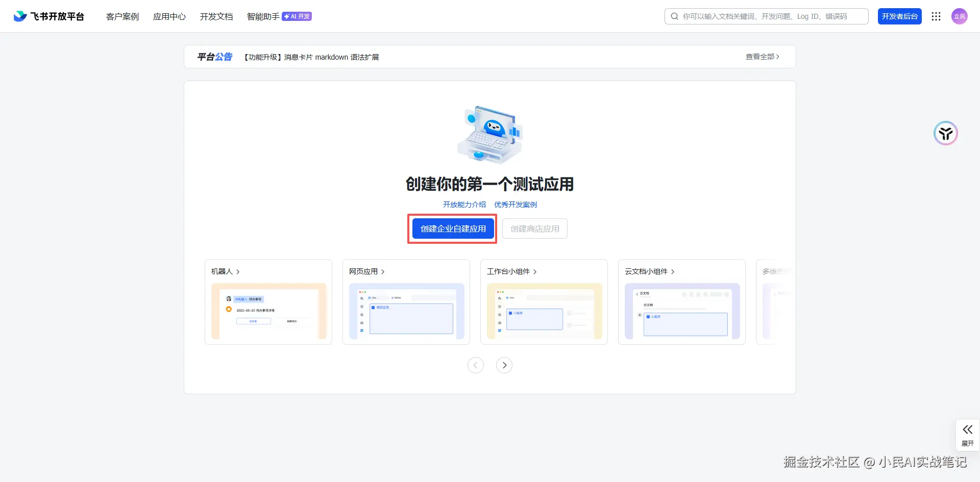Open the 工作台小组件 preview thumbnail
This screenshot has width=980, height=482.
point(545,311)
